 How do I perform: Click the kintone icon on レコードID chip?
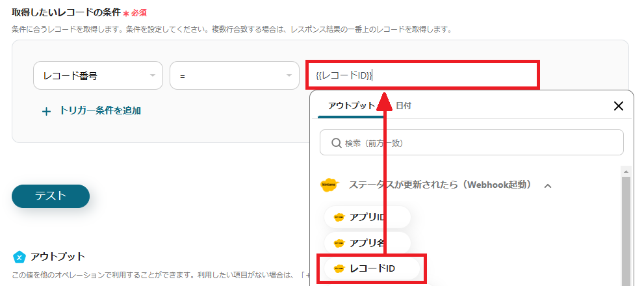click(x=339, y=269)
